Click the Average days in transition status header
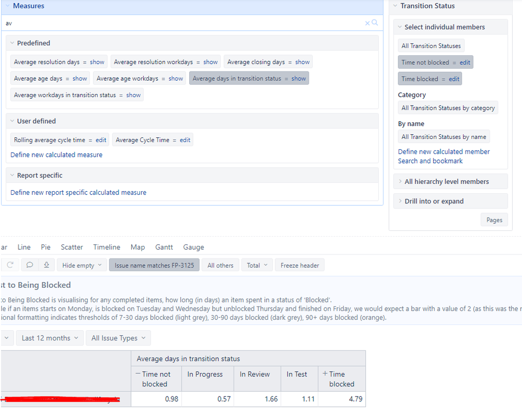This screenshot has width=522, height=420. click(x=248, y=359)
